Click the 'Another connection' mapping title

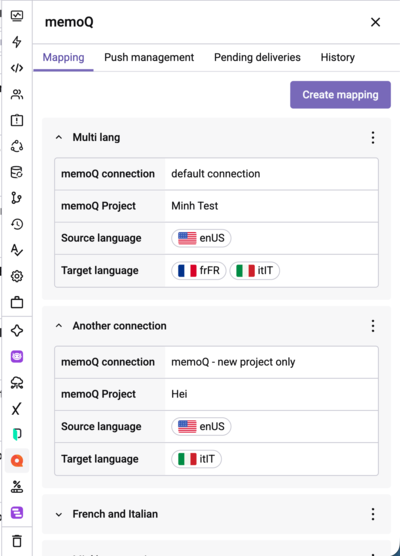(120, 326)
